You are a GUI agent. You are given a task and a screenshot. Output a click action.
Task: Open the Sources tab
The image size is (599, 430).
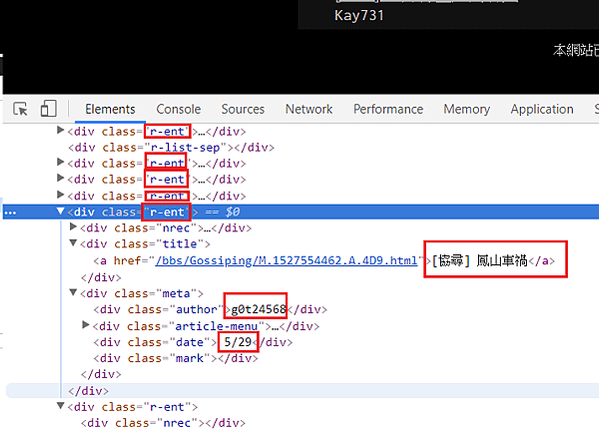(x=243, y=109)
